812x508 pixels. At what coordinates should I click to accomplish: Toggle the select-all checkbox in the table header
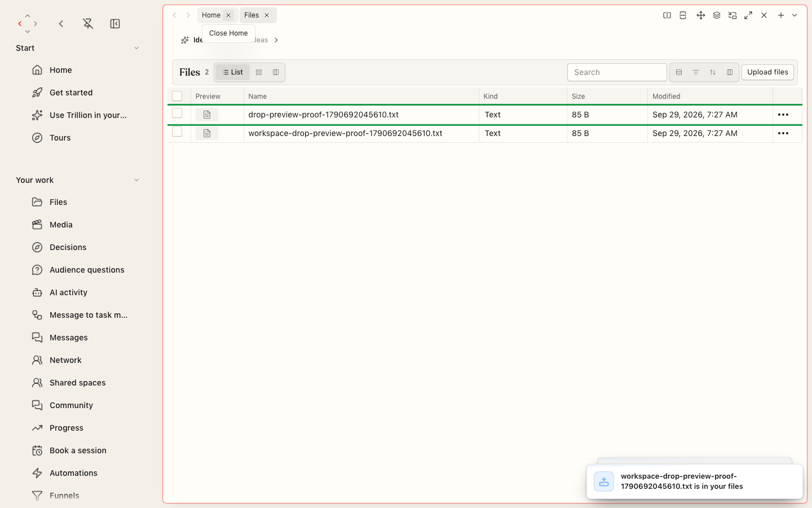(x=177, y=96)
